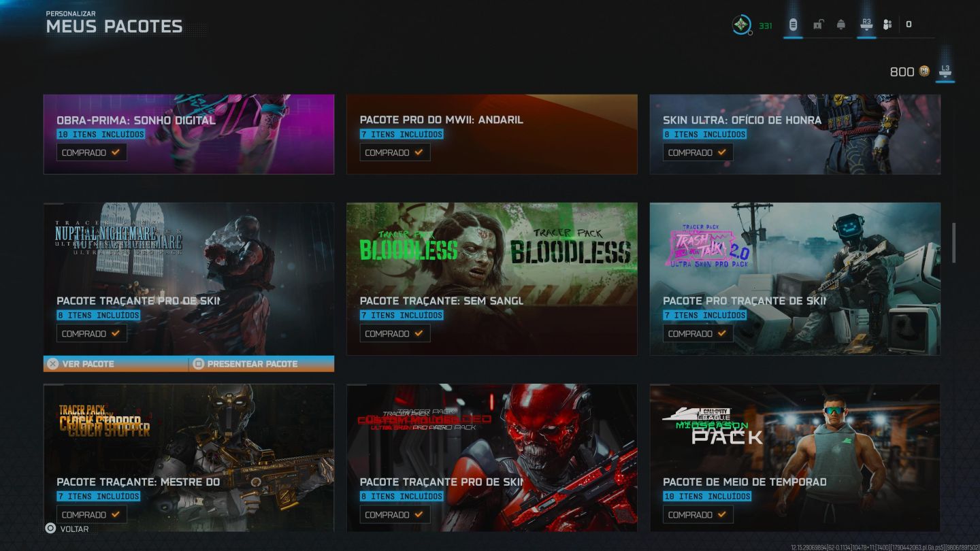
Task: Open the Clock Stopper tracer pack tile
Action: point(189,457)
